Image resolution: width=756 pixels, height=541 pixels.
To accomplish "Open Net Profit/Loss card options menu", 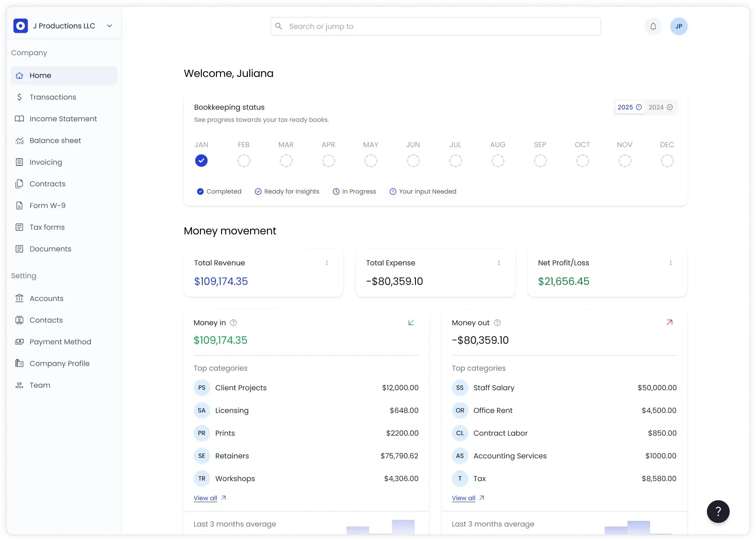I will pyautogui.click(x=671, y=263).
